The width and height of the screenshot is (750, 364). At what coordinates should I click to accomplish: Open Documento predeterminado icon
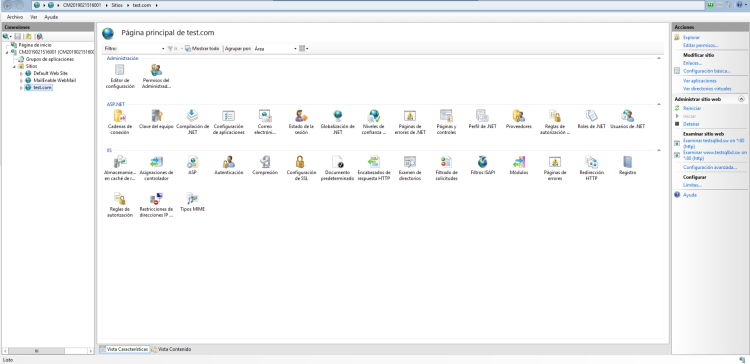pos(338,168)
